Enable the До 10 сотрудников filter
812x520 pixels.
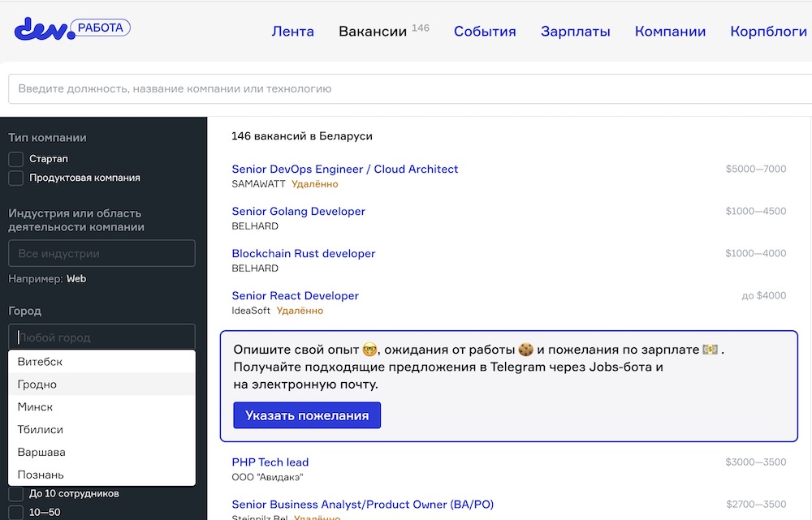coord(14,492)
